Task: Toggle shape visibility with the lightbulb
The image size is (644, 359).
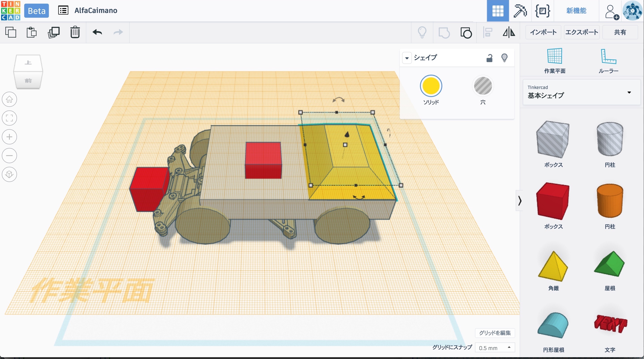Action: click(504, 58)
